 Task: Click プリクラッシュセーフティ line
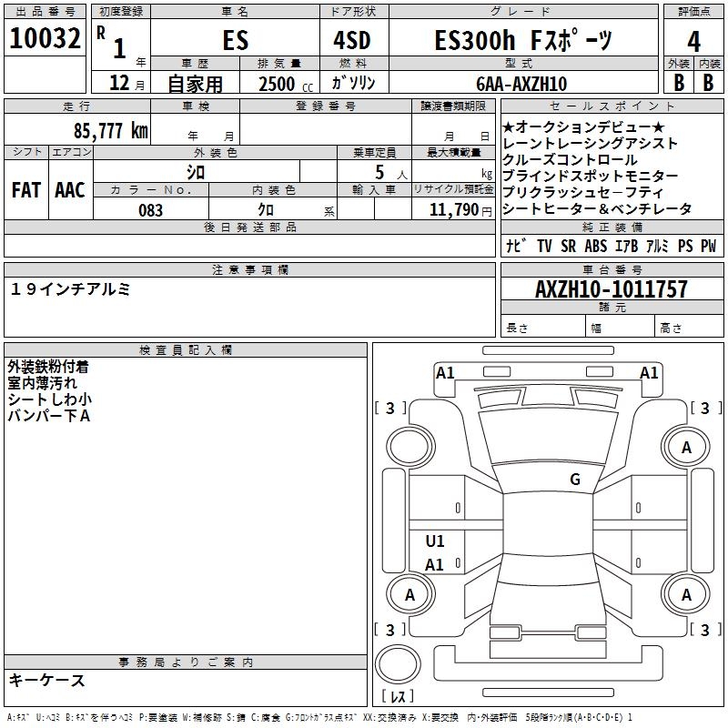(x=582, y=192)
